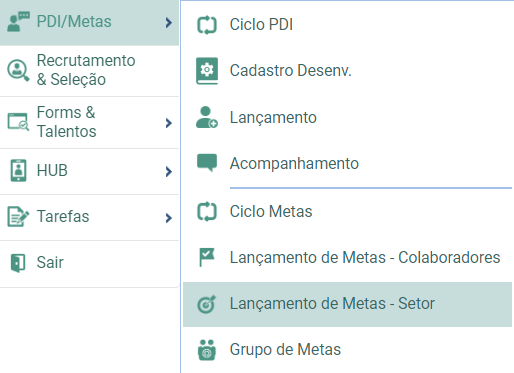Expand the Tarefas submenu chevron
Viewport: 514px width, 373px height.
pos(169,218)
